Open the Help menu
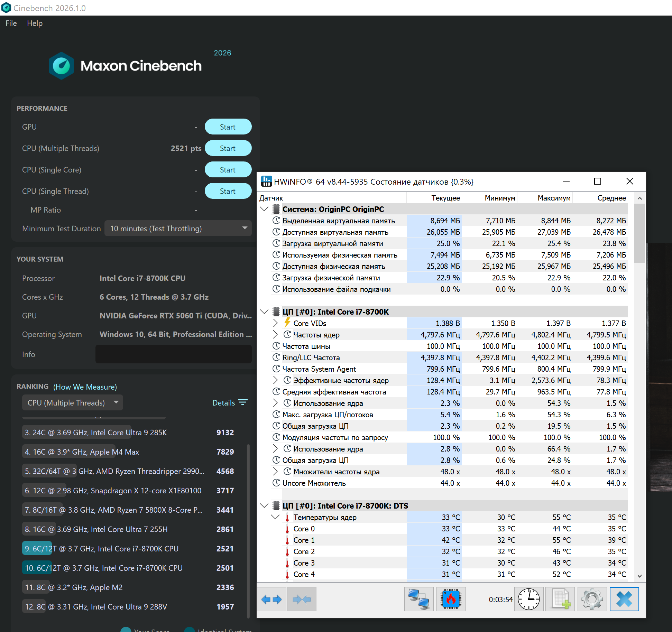672x632 pixels. [35, 23]
